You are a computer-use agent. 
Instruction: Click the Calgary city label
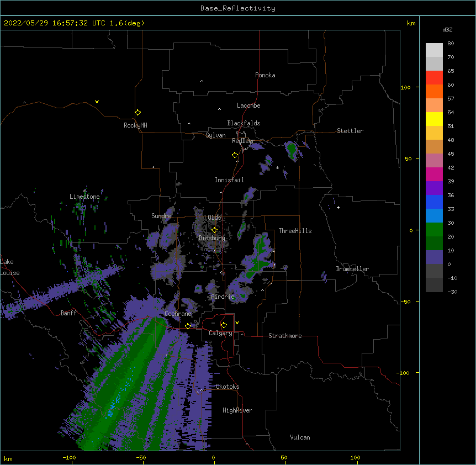[x=220, y=333]
